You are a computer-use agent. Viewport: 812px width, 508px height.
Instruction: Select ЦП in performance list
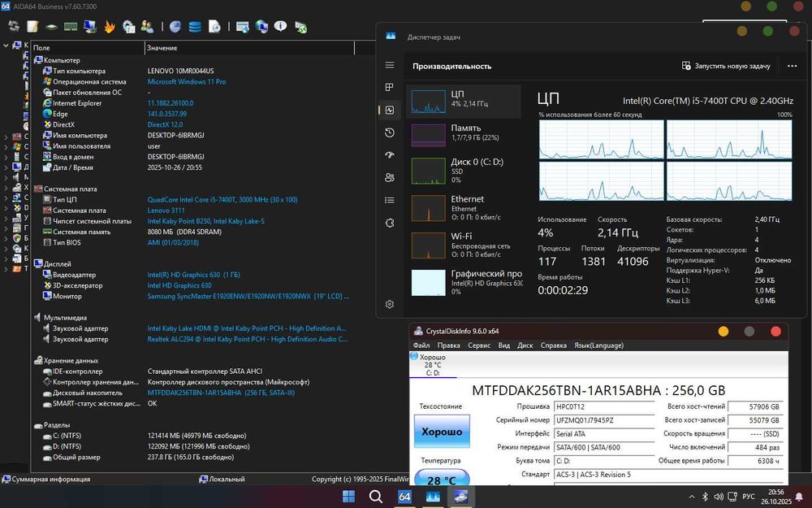tap(464, 101)
